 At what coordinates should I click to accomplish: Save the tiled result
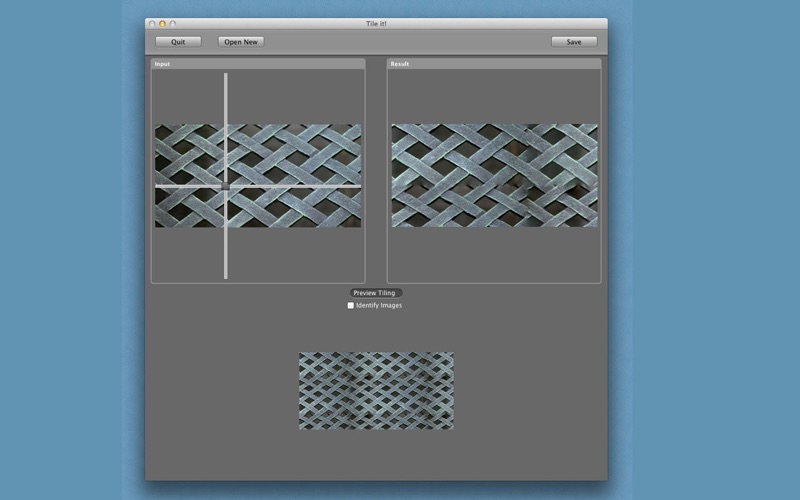(574, 42)
